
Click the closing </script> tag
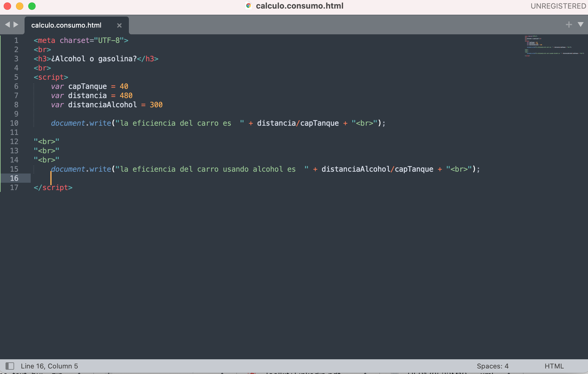[53, 188]
